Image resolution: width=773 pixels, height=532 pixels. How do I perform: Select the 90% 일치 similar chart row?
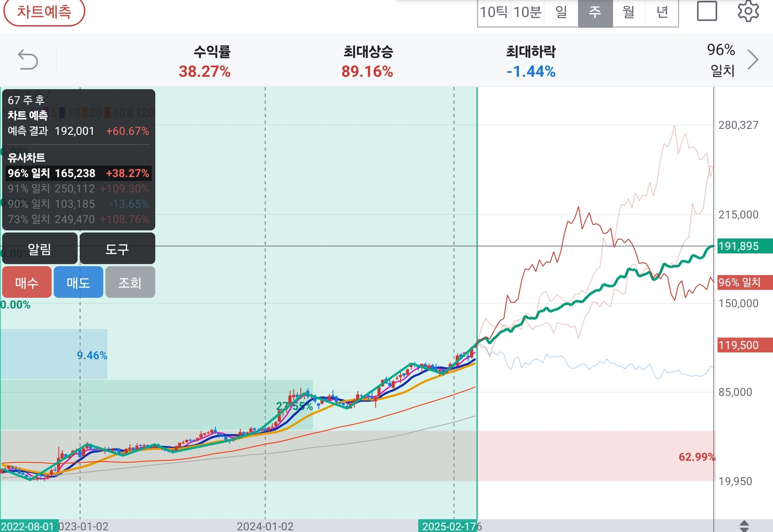coord(78,204)
